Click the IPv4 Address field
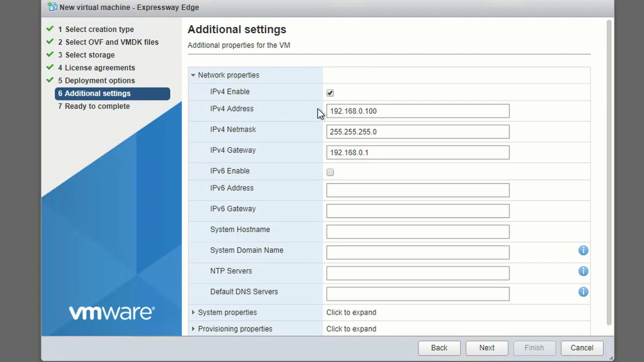The height and width of the screenshot is (362, 644). coord(418,111)
